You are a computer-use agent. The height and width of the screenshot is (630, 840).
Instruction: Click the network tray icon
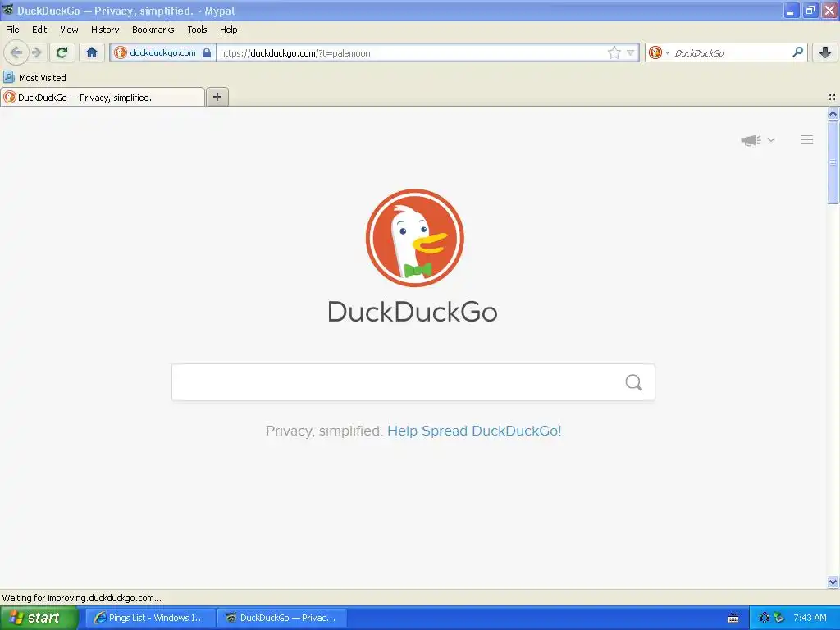click(765, 618)
